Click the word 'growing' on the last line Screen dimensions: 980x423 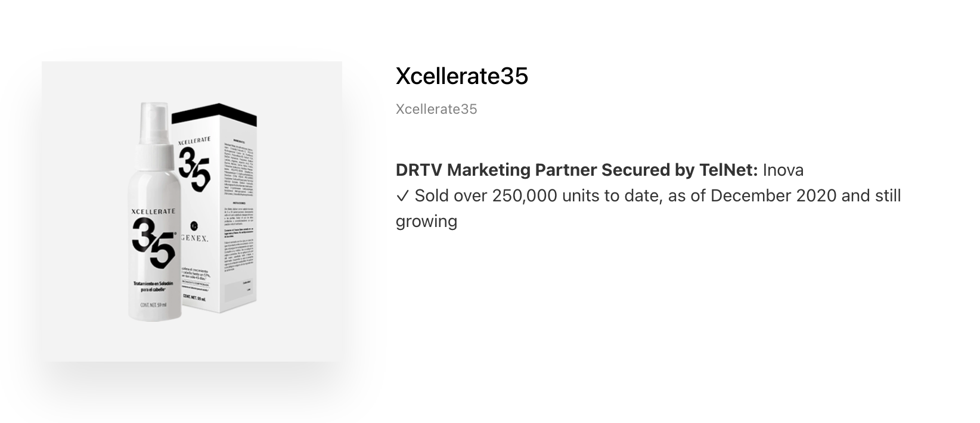[426, 222]
